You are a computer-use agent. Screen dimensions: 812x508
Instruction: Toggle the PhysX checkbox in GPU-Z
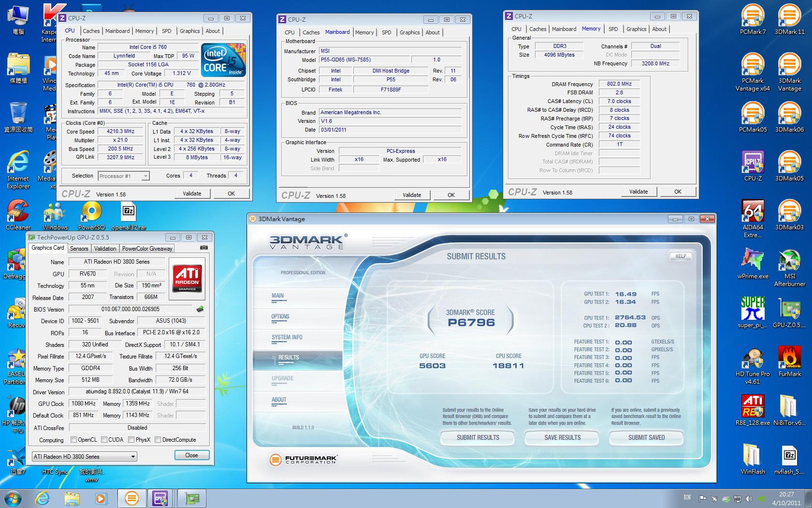(x=131, y=440)
